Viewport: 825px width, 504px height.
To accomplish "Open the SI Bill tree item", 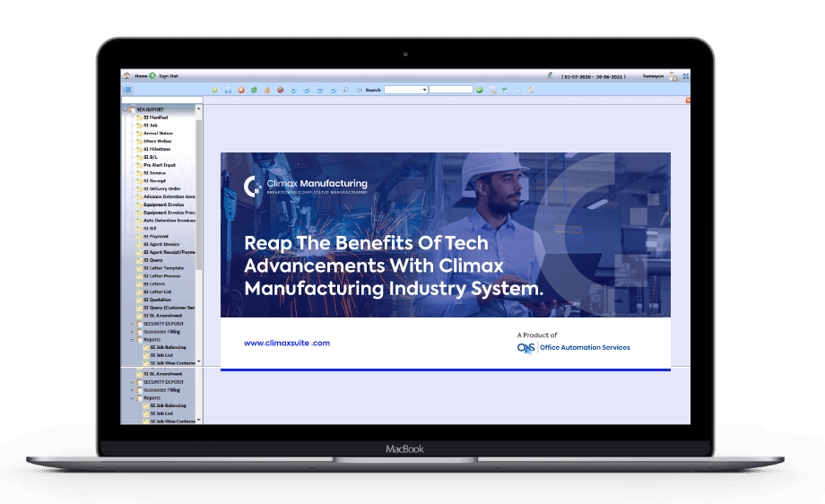I will click(x=150, y=229).
